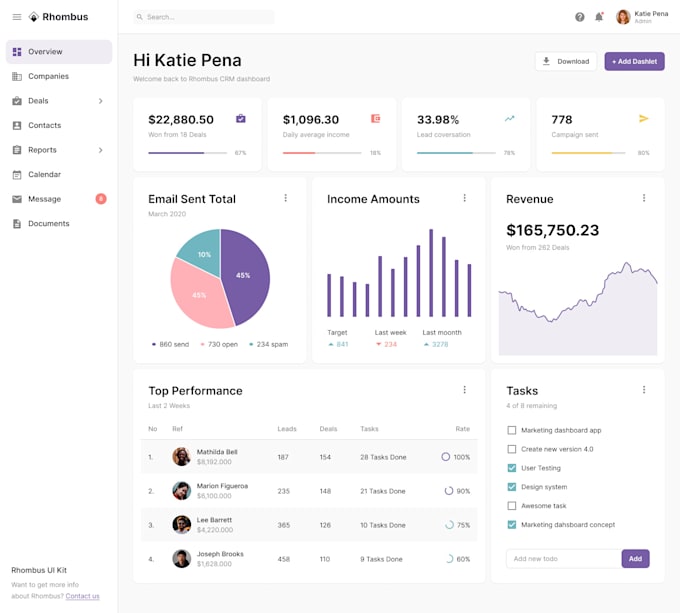Select Calendar in the sidebar
The height and width of the screenshot is (613, 680).
59,175
